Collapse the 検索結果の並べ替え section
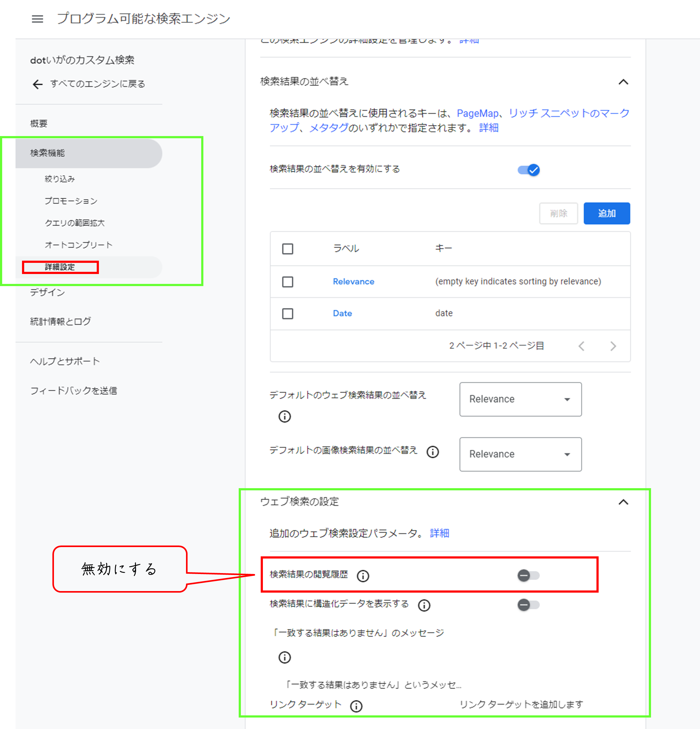 [x=623, y=82]
